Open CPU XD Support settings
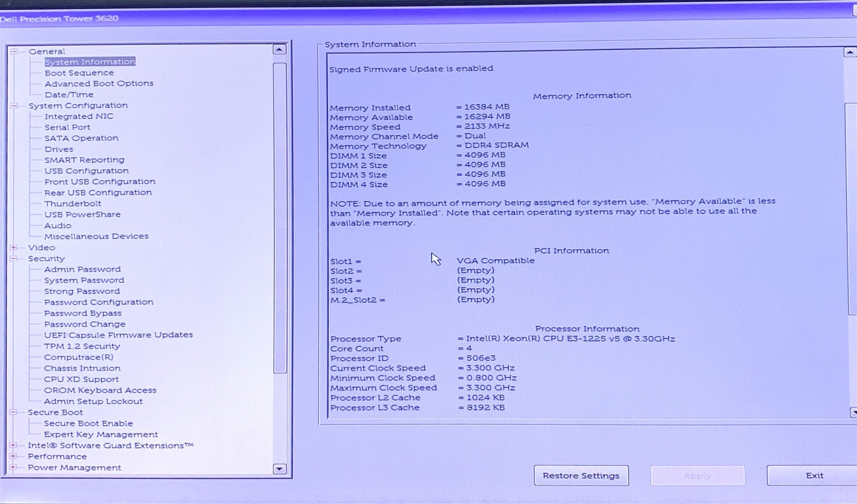857x504 pixels. click(81, 379)
